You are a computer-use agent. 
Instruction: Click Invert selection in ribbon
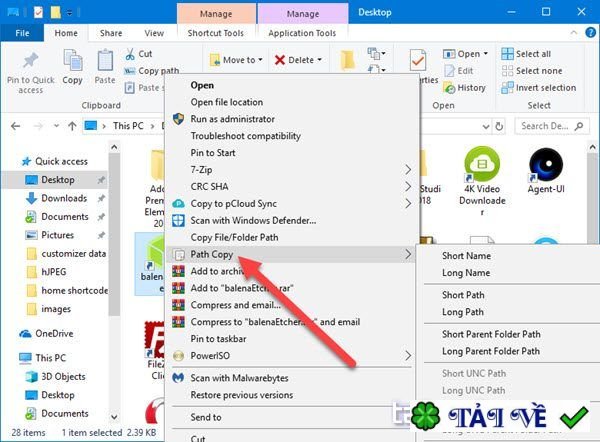pyautogui.click(x=539, y=88)
